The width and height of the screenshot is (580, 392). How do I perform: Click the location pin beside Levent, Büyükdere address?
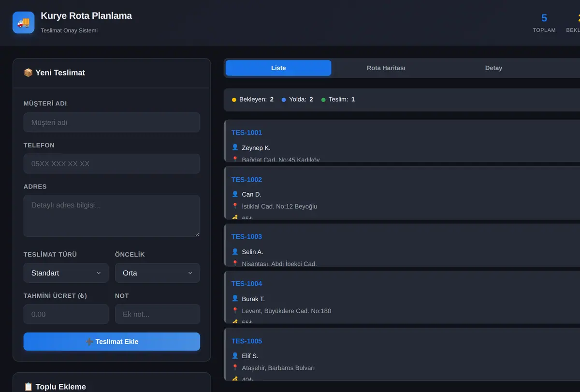[x=235, y=311]
